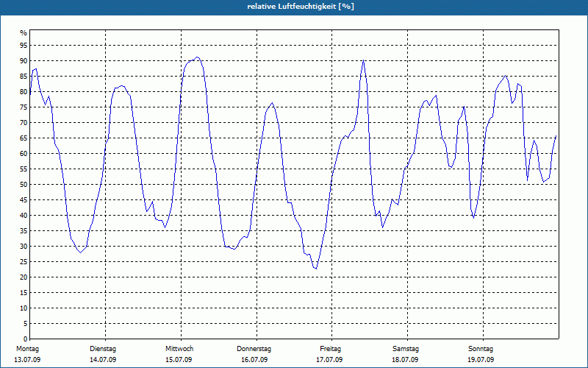Screen dimensions: 588x368
Task: Click the sharp humidity peak on Freitag near 90%
Action: point(363,60)
